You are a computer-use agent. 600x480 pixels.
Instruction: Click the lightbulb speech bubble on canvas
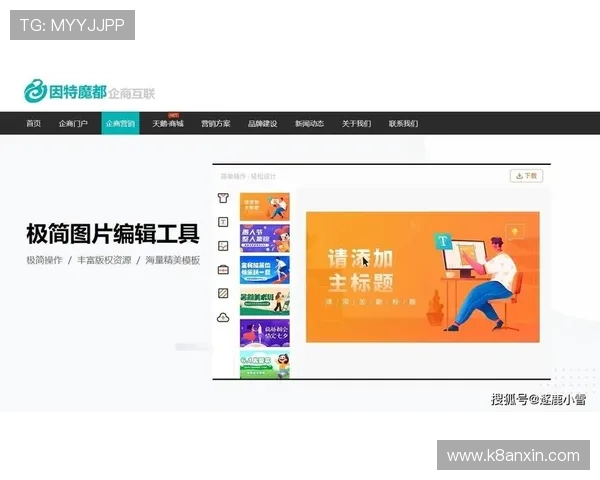[x=515, y=232]
